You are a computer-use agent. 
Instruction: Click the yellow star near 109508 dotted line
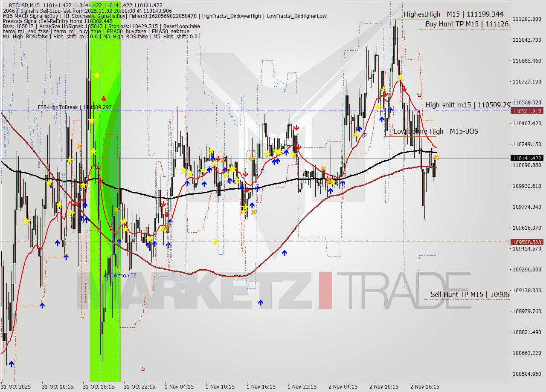coord(216,242)
